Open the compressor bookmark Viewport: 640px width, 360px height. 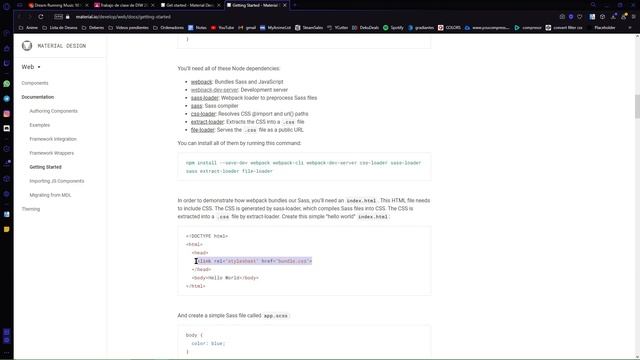pyautogui.click(x=528, y=28)
